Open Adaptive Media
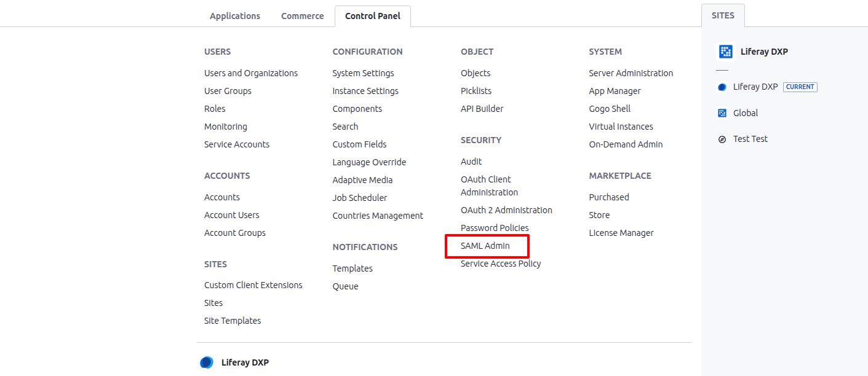868x376 pixels. tap(363, 180)
